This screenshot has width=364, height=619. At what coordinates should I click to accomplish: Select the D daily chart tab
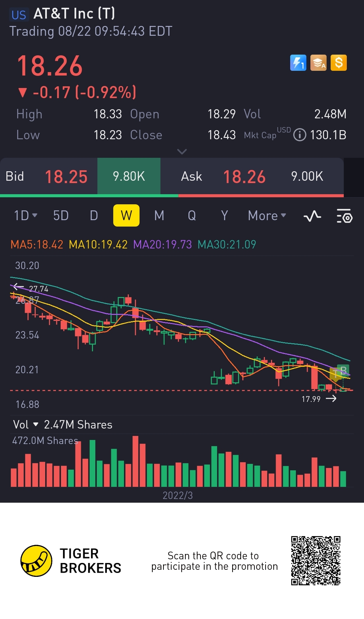[x=94, y=215]
